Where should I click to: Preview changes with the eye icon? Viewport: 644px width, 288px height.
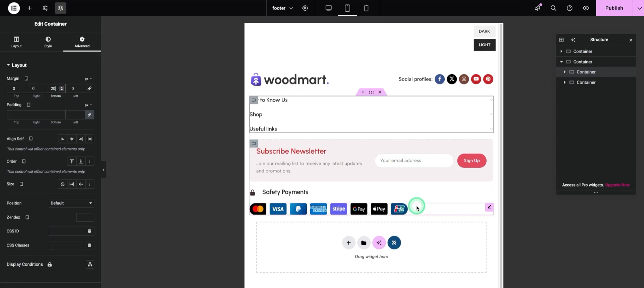(x=586, y=8)
